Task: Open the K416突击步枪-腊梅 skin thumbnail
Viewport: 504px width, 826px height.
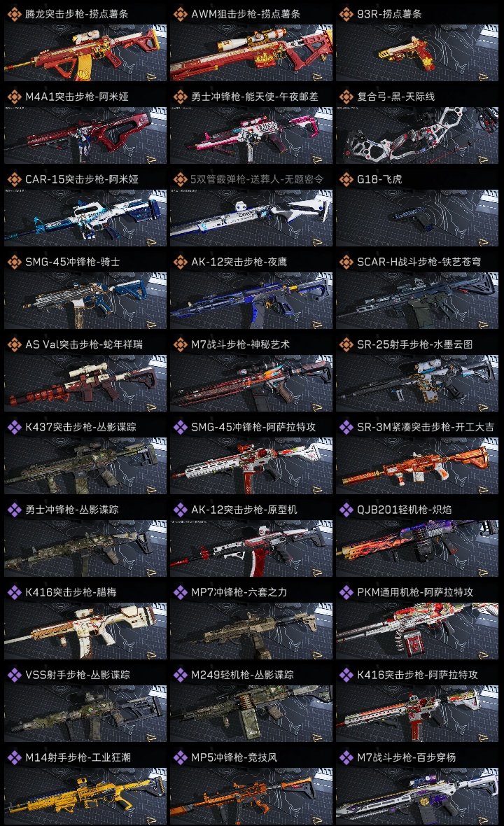Action: point(85,631)
